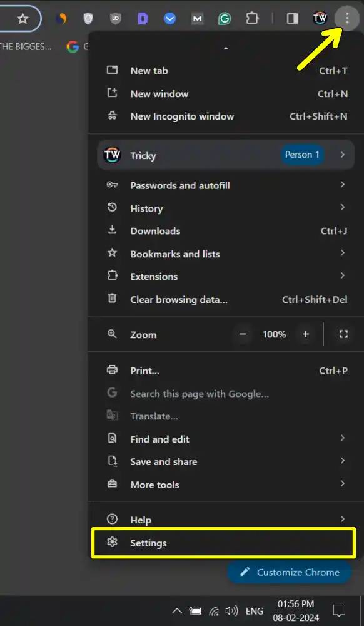This screenshot has width=364, height=626.
Task: Switch to the Tricky profile entry
Action: tap(188, 155)
